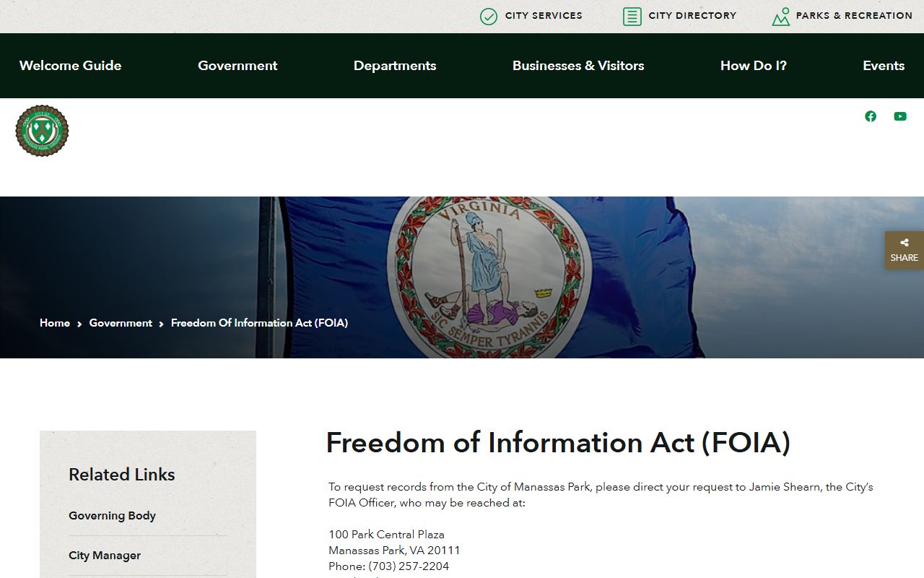Image resolution: width=924 pixels, height=578 pixels.
Task: Click the text Manassas Park, VA 20111
Action: 394,551
